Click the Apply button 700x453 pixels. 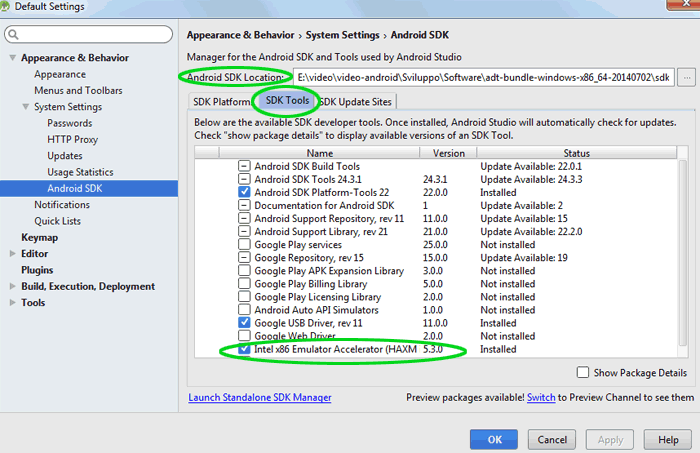(610, 440)
